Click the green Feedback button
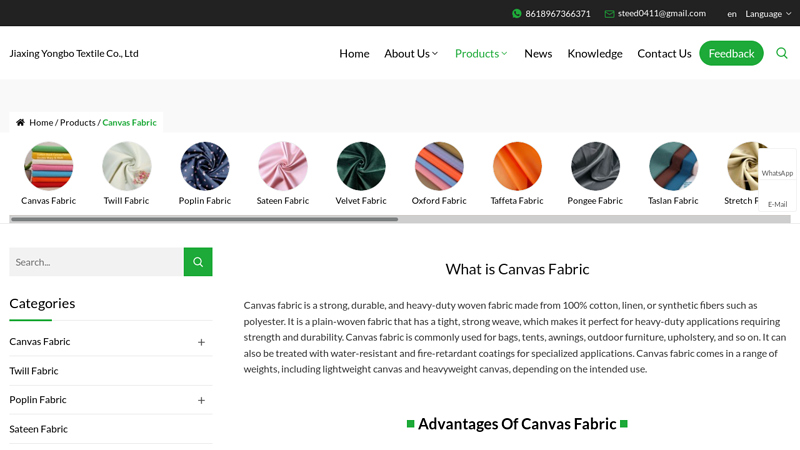Image resolution: width=800 pixels, height=450 pixels. coord(731,53)
